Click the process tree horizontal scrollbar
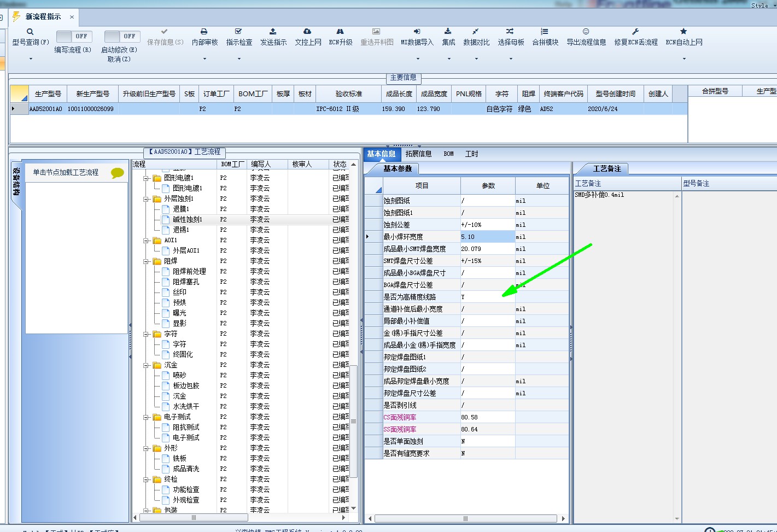This screenshot has width=777, height=532. click(x=194, y=517)
